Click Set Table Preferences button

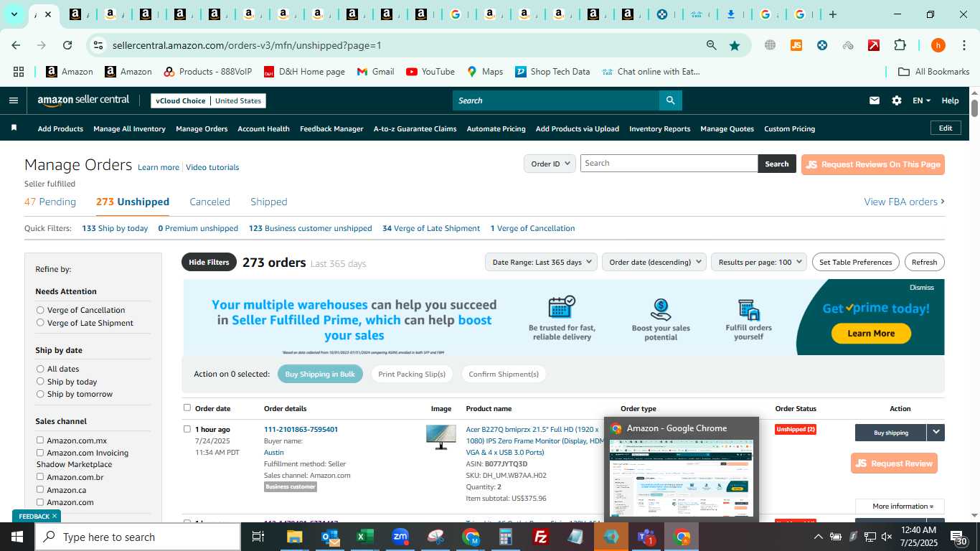coord(855,262)
